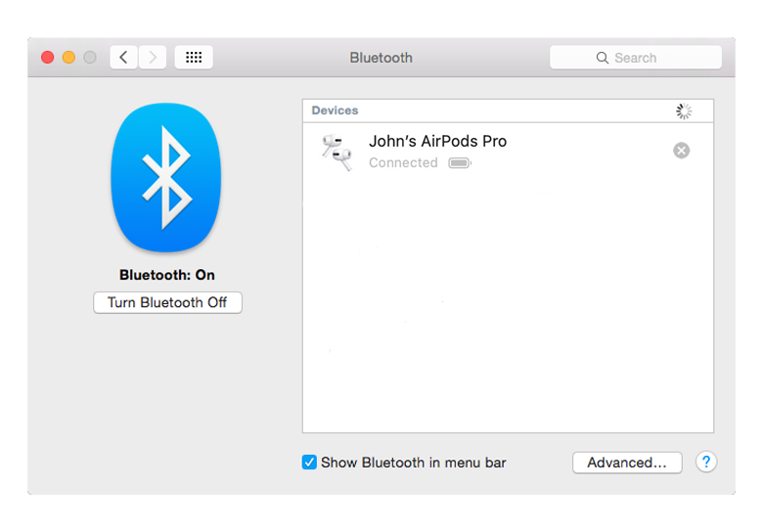
Task: Click the scanning spinner in Devices header
Action: (684, 111)
